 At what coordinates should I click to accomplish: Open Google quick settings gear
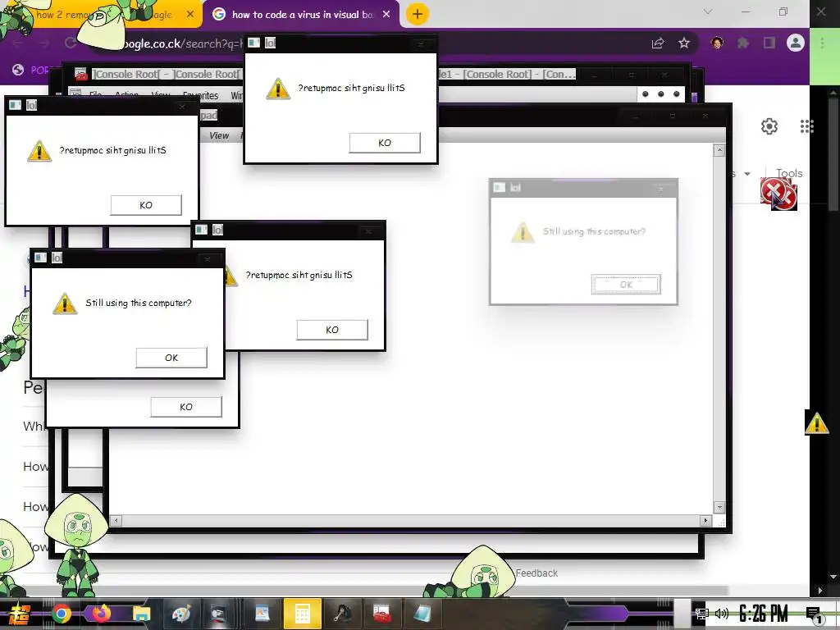[769, 126]
